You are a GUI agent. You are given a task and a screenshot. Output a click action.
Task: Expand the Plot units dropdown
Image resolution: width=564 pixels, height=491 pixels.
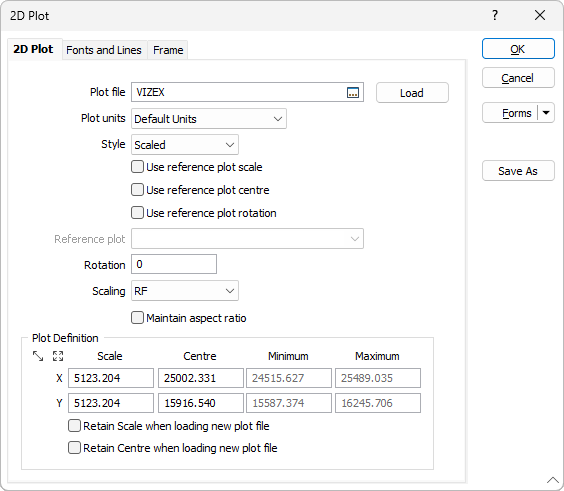click(209, 119)
